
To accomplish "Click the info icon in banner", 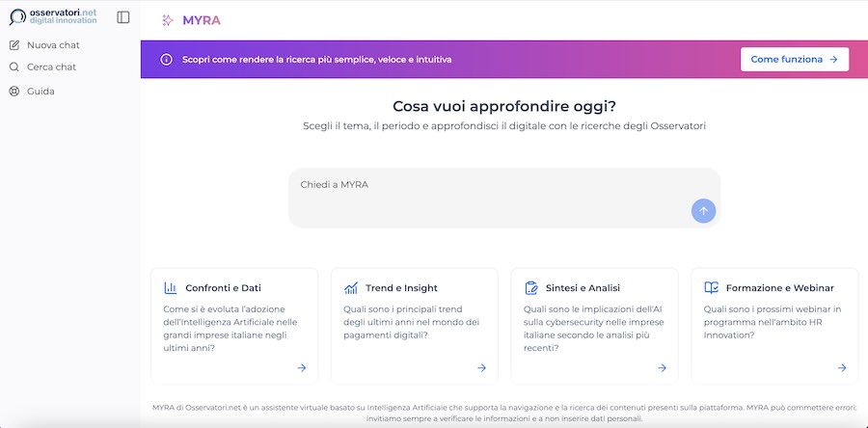I will point(166,60).
